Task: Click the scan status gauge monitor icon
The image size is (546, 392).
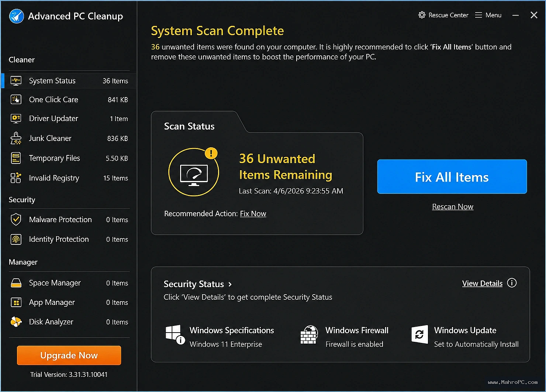Action: 194,175
